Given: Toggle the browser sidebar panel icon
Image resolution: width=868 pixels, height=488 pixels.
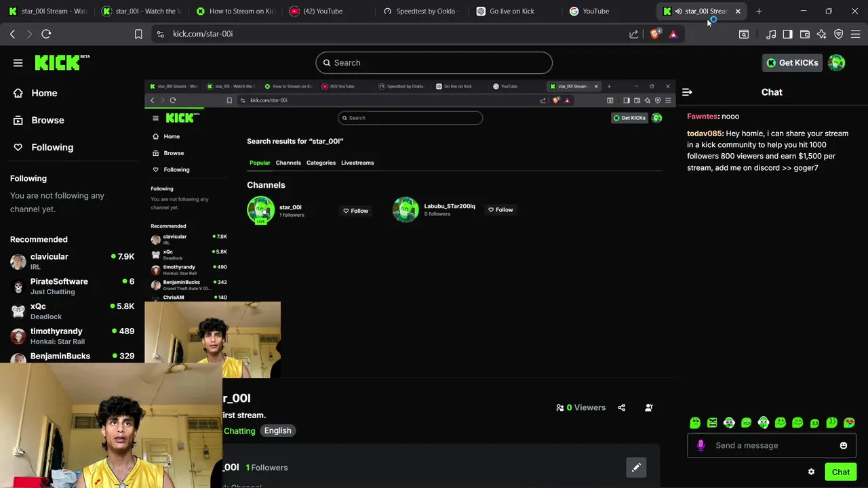Looking at the screenshot, I should pos(787,34).
